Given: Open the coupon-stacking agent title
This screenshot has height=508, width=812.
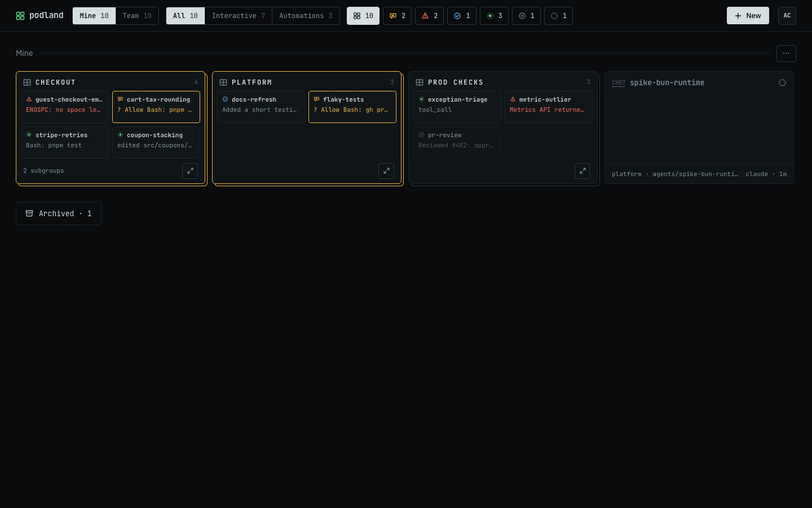Looking at the screenshot, I should point(155,135).
